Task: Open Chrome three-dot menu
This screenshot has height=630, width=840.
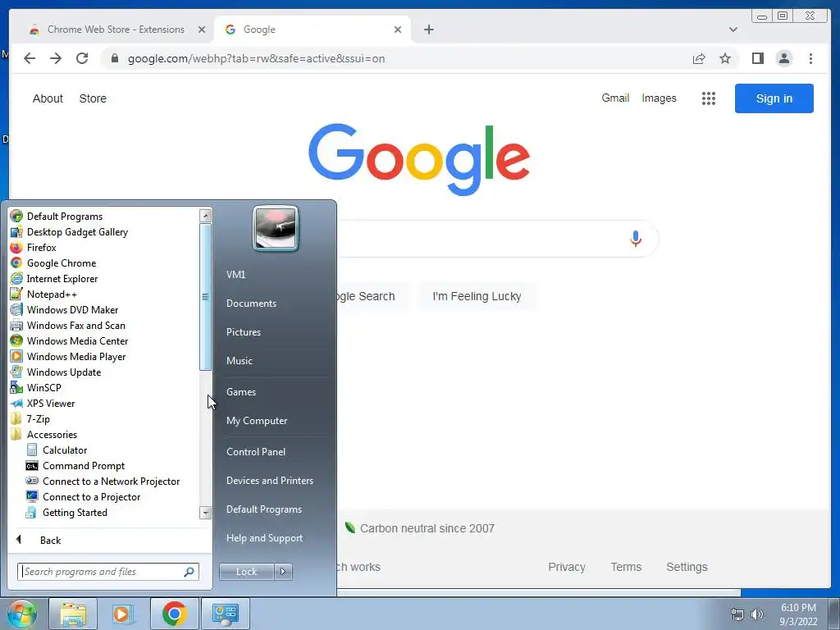Action: (x=810, y=58)
